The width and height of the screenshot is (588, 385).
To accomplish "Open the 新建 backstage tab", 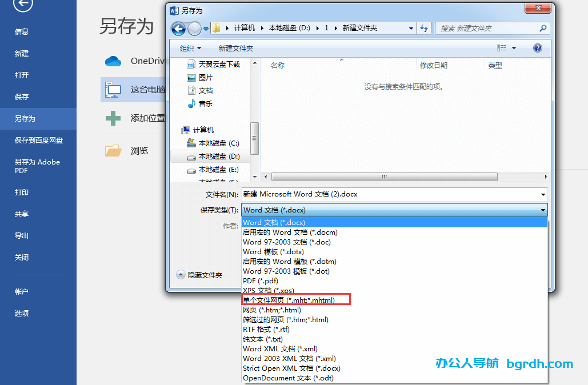I will (x=22, y=54).
